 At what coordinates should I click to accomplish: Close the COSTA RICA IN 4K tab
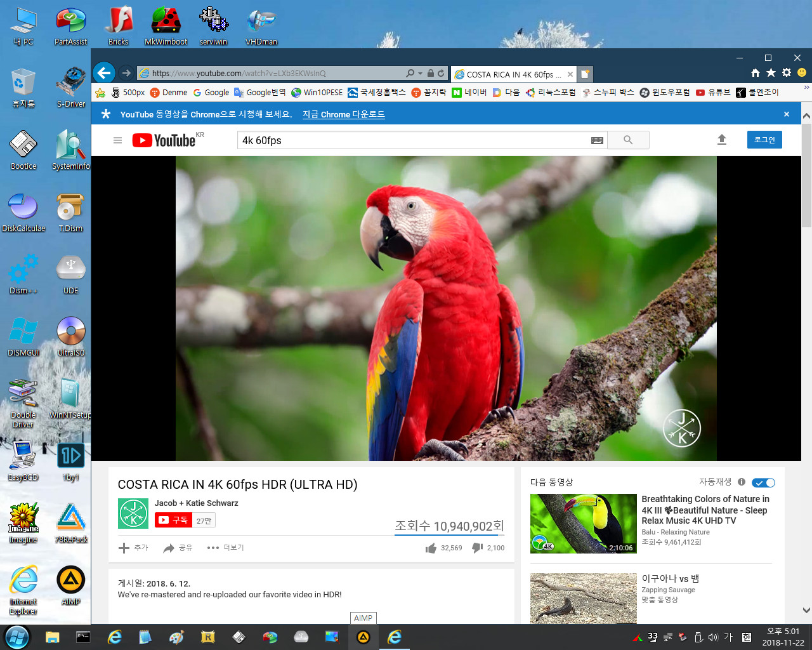click(x=570, y=74)
